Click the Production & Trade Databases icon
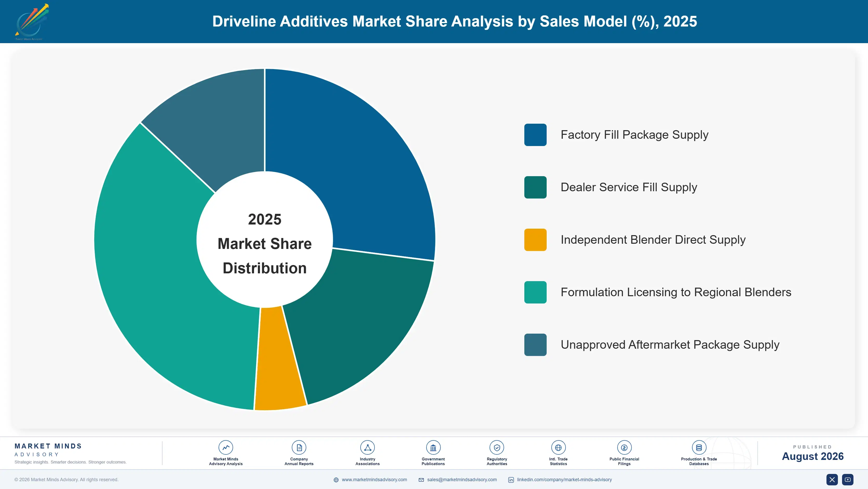 [x=699, y=447]
